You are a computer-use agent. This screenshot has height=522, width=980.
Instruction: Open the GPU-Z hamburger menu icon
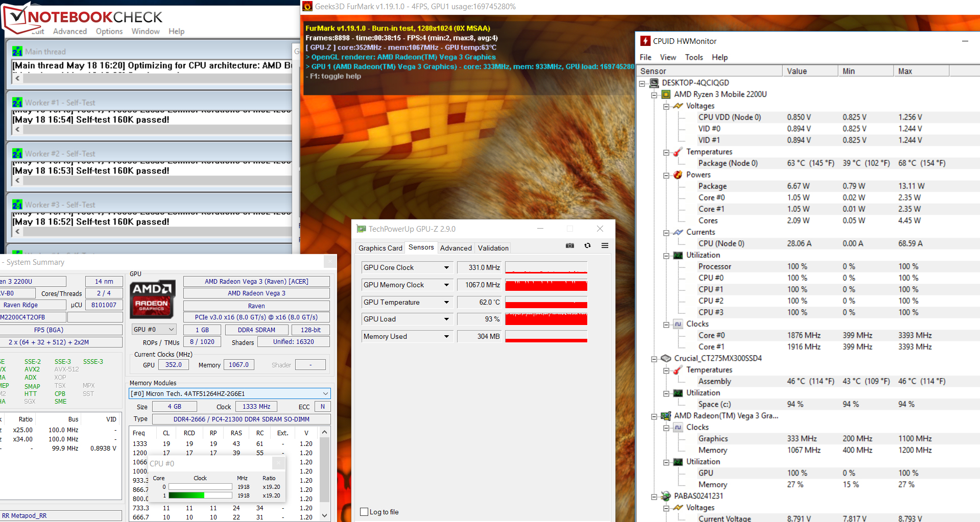(605, 246)
